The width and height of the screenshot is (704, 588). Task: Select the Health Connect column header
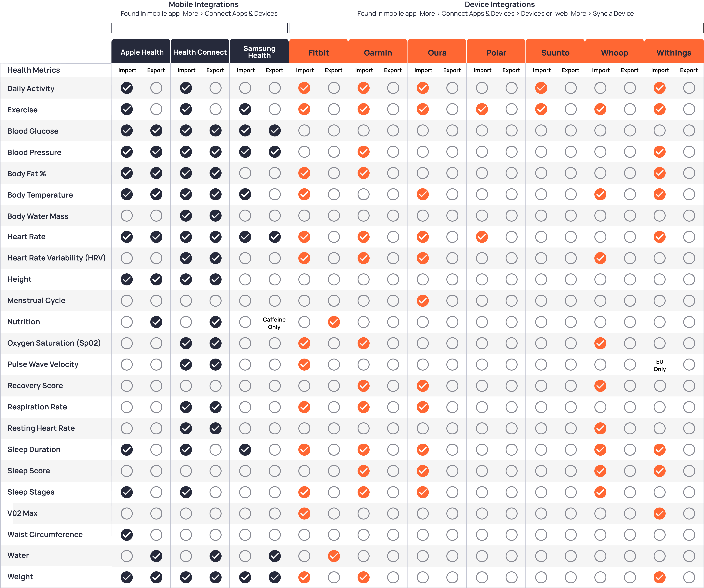[200, 51]
